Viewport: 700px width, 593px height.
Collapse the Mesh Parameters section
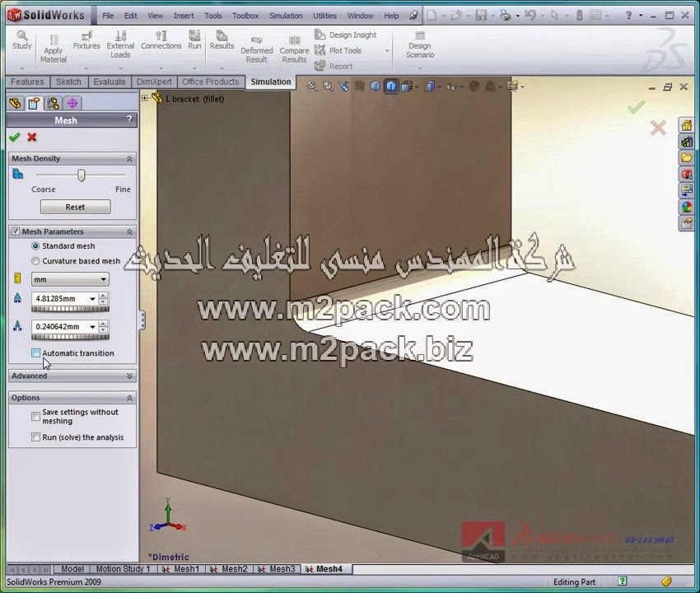coord(129,231)
